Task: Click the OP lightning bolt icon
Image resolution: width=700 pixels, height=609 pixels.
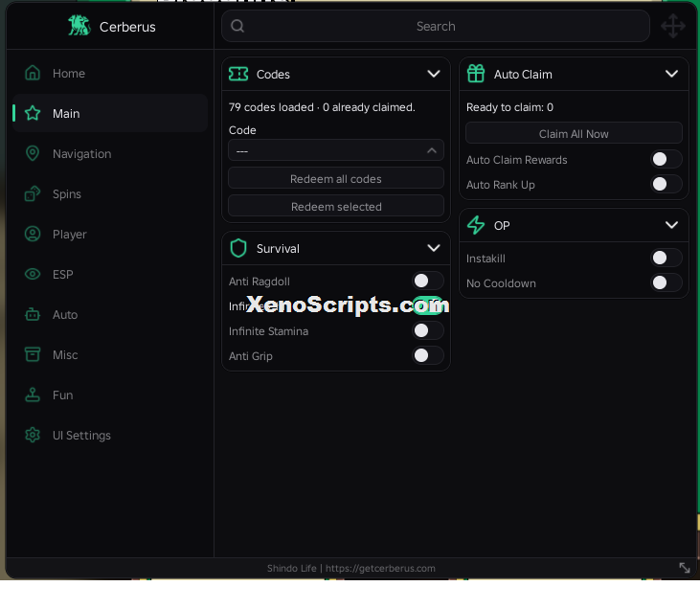Action: coord(476,225)
